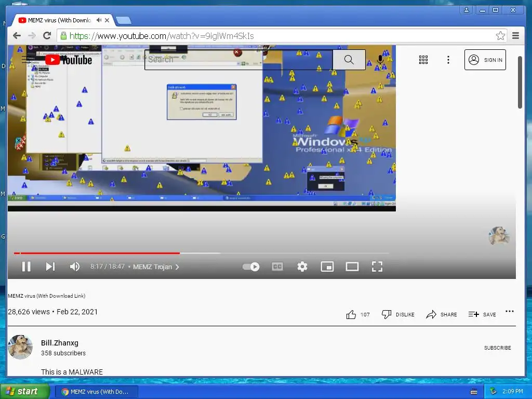
Task: Click the SIGN IN button
Action: (x=485, y=60)
